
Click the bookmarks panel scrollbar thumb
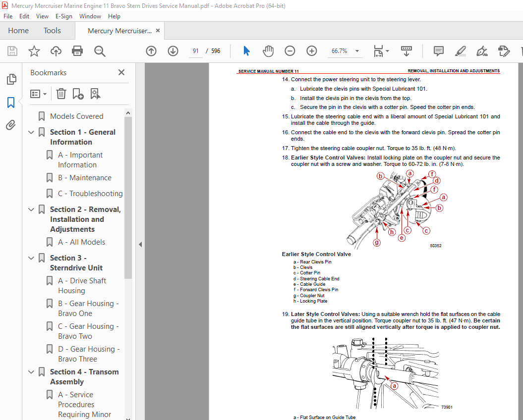click(x=128, y=197)
